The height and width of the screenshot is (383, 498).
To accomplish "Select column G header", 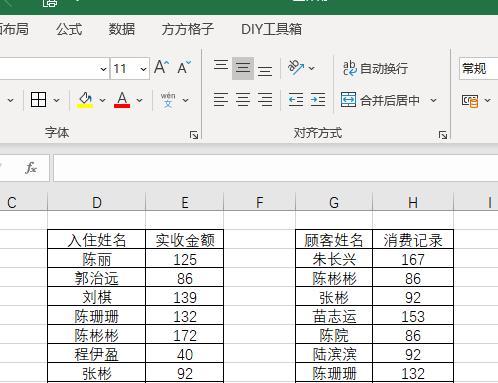I will (334, 202).
